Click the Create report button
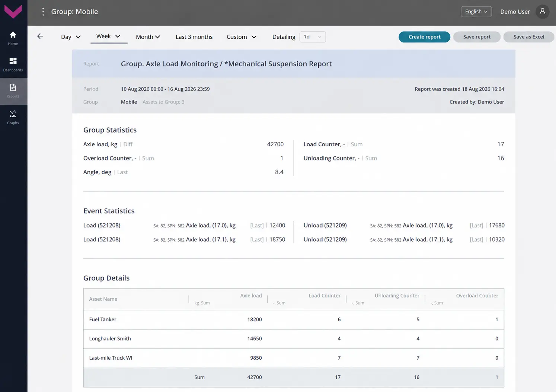This screenshot has height=392, width=556. (424, 37)
